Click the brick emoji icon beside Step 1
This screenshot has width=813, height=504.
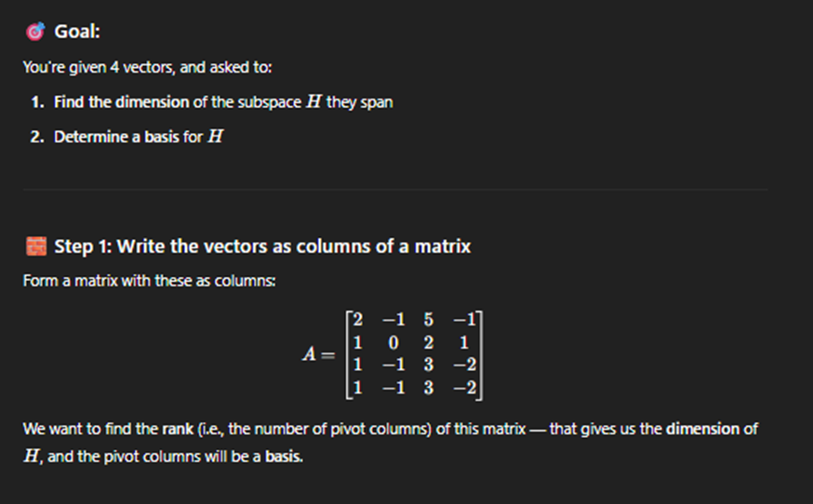pos(35,246)
